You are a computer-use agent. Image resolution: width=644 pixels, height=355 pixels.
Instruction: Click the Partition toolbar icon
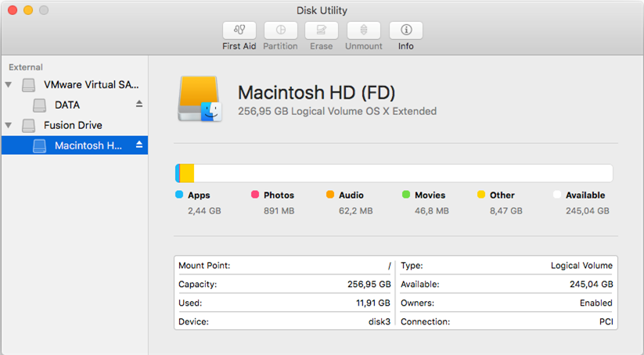click(280, 30)
